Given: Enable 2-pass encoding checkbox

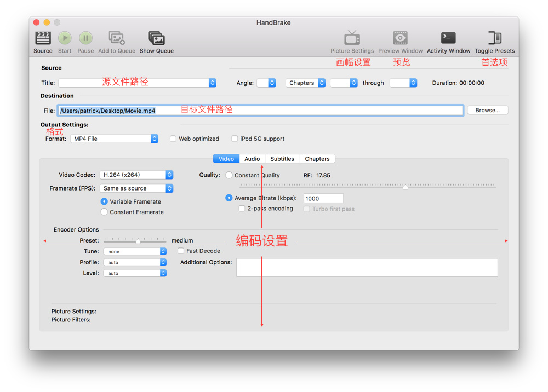Looking at the screenshot, I should click(242, 209).
